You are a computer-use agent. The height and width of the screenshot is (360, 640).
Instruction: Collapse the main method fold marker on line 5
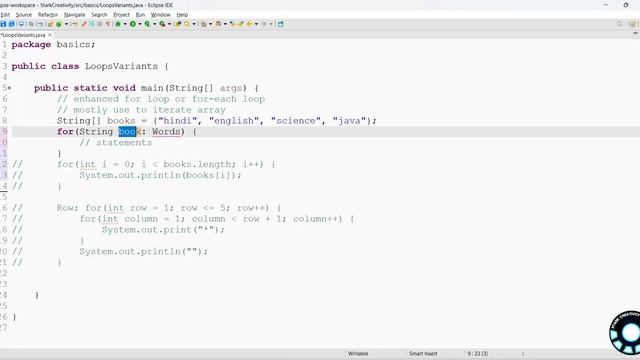click(x=9, y=88)
